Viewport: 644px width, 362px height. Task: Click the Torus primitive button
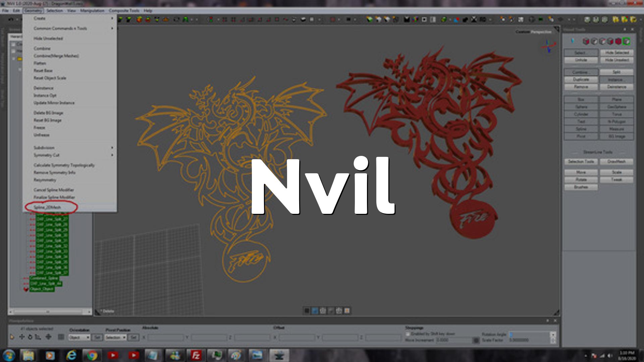pos(617,114)
